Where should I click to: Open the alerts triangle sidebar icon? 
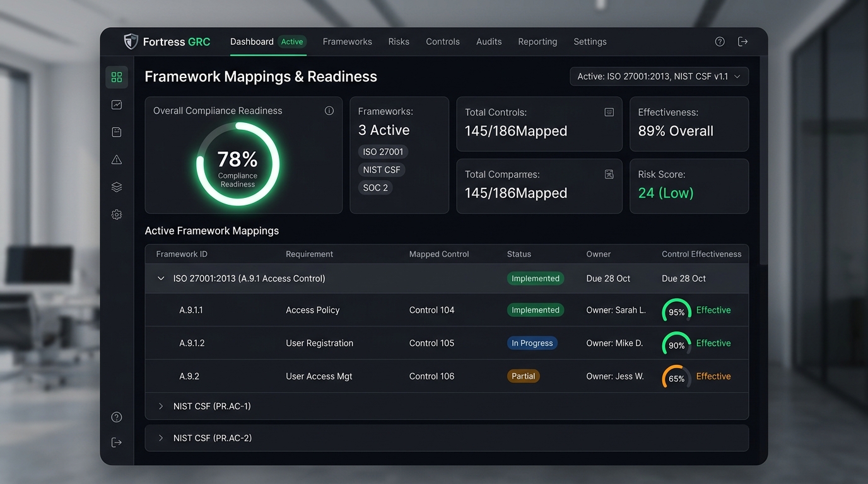[117, 160]
